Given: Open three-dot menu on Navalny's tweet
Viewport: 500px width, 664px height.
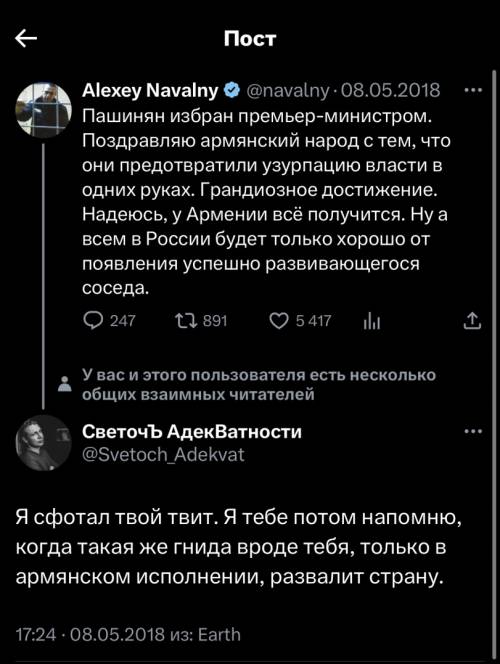Looking at the screenshot, I should pos(472,90).
